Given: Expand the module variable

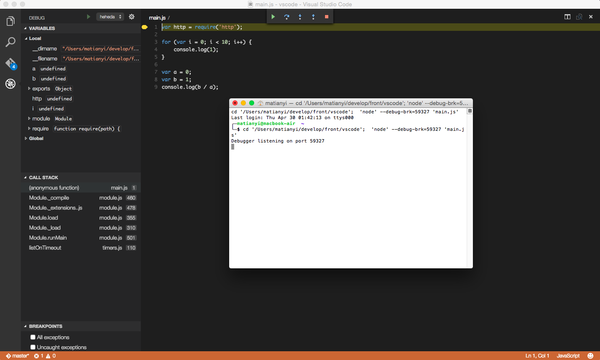Looking at the screenshot, I should 29,119.
